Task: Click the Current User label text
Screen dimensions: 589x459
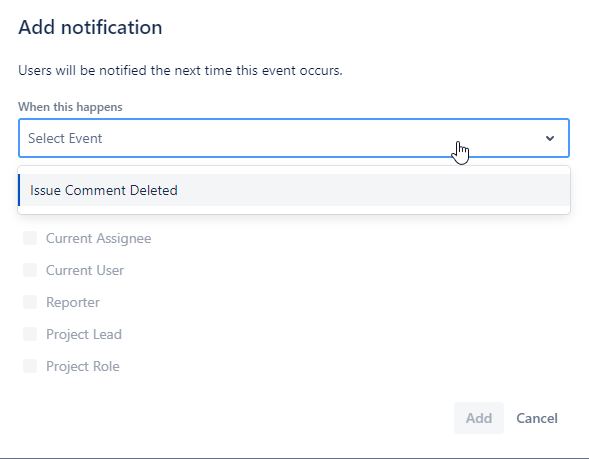Action: [x=85, y=270]
